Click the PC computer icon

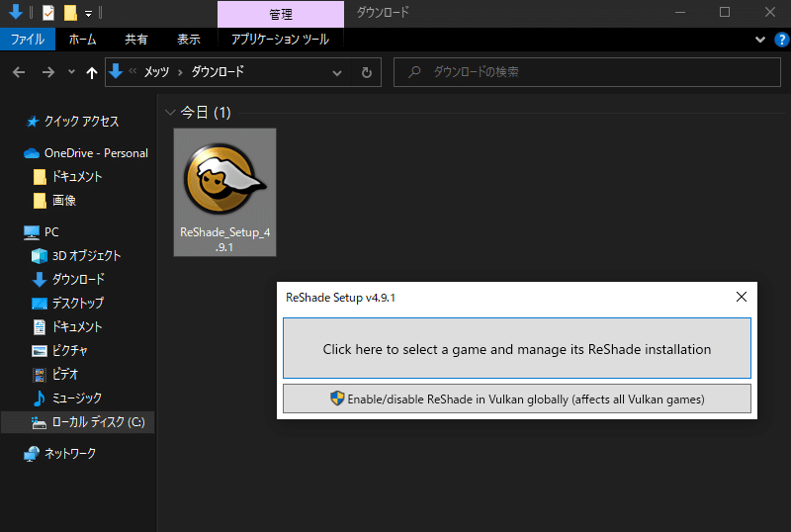click(x=32, y=232)
